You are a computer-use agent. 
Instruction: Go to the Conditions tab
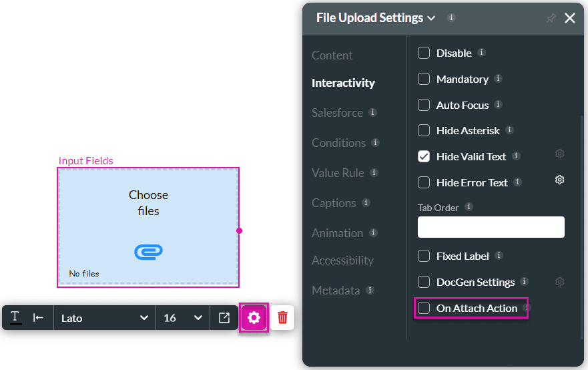[x=338, y=143]
